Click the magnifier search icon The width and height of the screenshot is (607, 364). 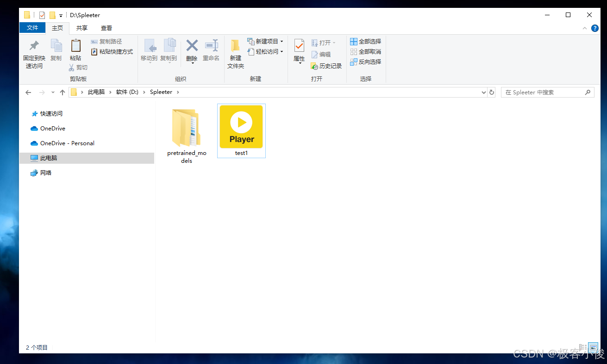pyautogui.click(x=588, y=92)
